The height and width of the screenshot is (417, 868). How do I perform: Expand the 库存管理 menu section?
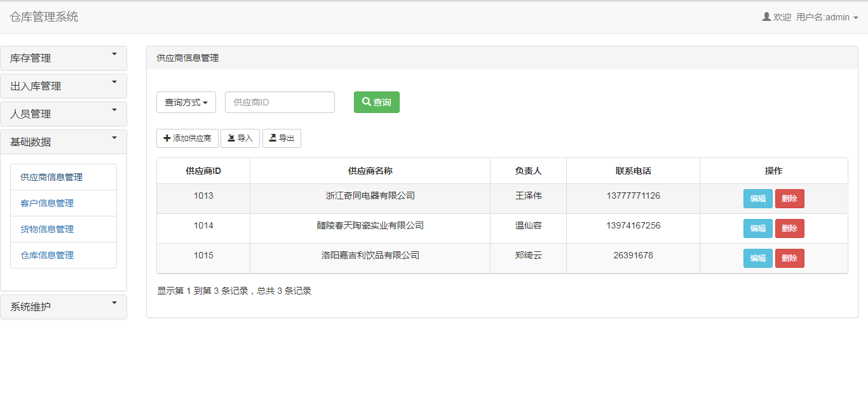click(x=64, y=58)
